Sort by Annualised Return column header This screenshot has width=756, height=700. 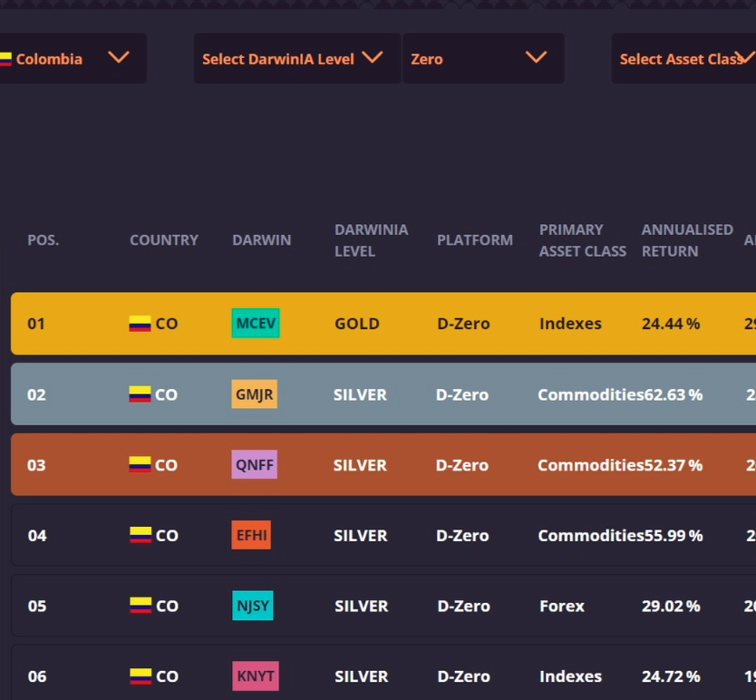point(686,240)
